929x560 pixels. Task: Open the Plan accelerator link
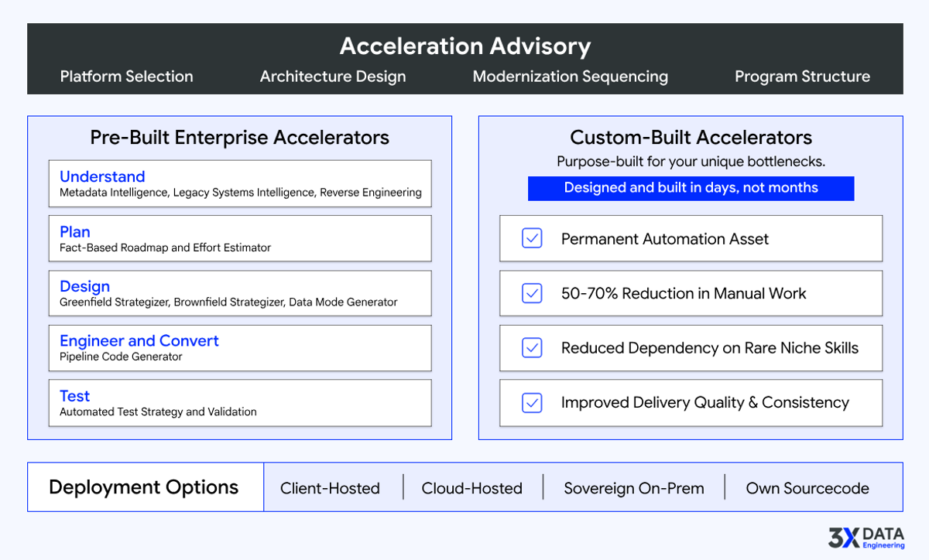point(75,231)
